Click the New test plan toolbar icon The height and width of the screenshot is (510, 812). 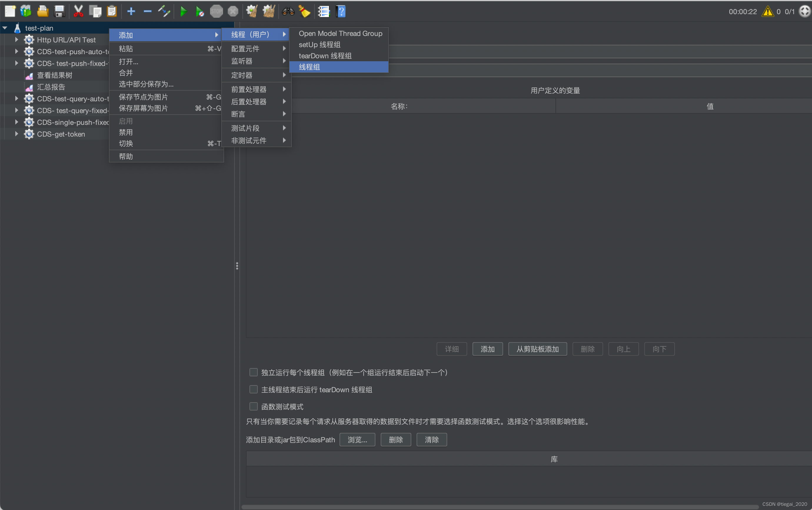pyautogui.click(x=10, y=11)
